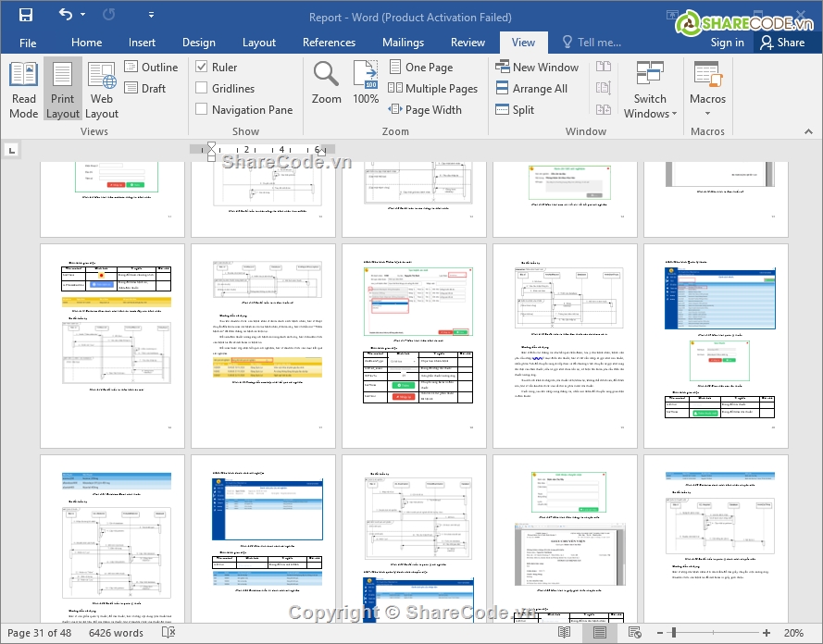Open a New Window
This screenshot has height=644, width=823.
(x=536, y=68)
